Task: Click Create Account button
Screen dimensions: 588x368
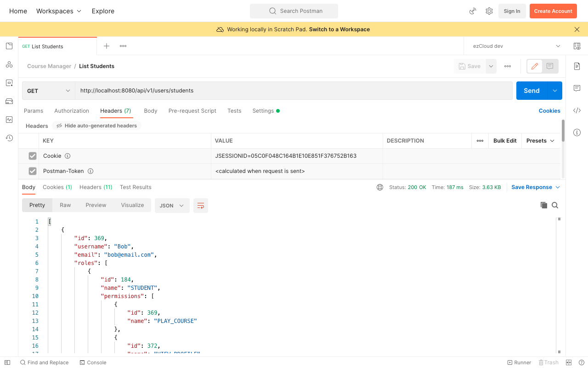Action: click(x=553, y=11)
